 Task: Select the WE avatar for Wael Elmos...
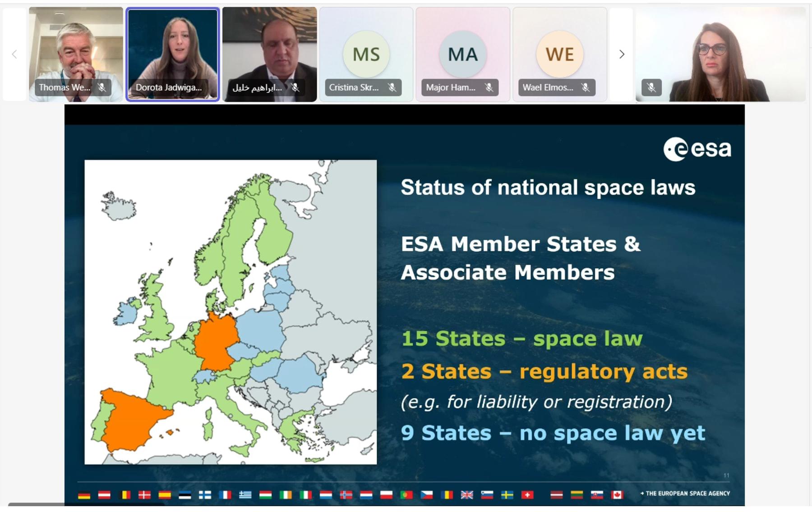click(559, 55)
